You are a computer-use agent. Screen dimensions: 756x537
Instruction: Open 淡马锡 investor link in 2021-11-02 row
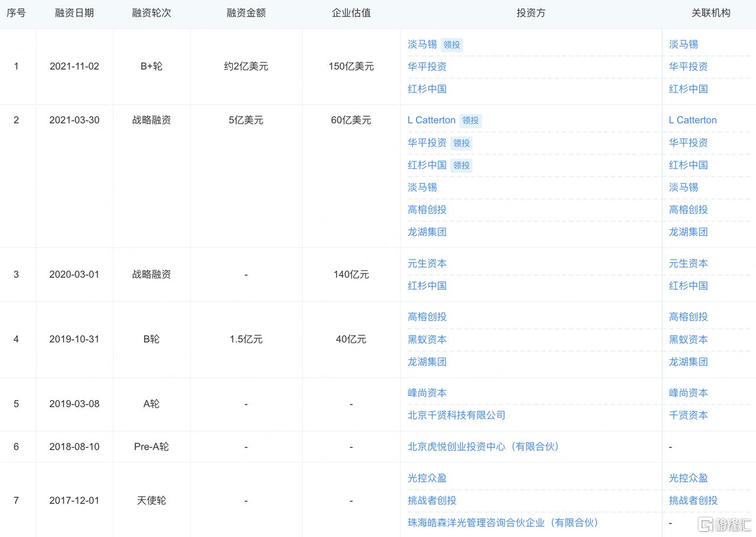coord(422,44)
